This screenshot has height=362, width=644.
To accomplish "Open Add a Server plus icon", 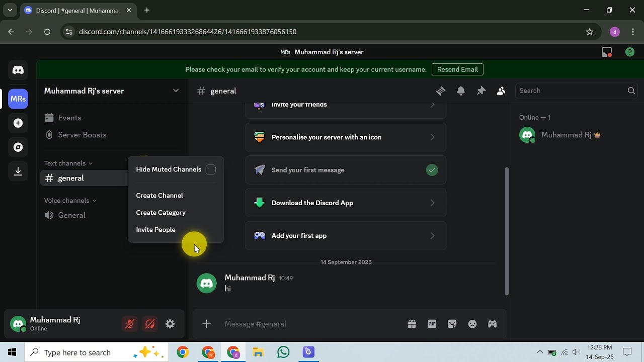I will point(18,123).
